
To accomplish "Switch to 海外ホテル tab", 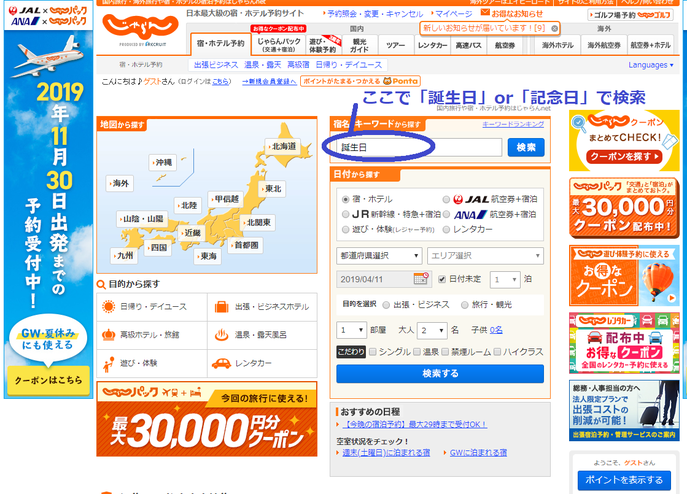I will 557,45.
